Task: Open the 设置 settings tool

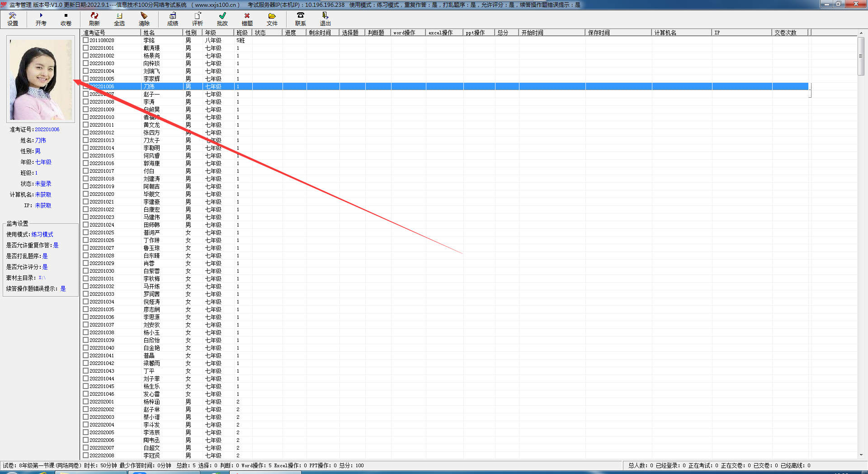Action: click(13, 19)
